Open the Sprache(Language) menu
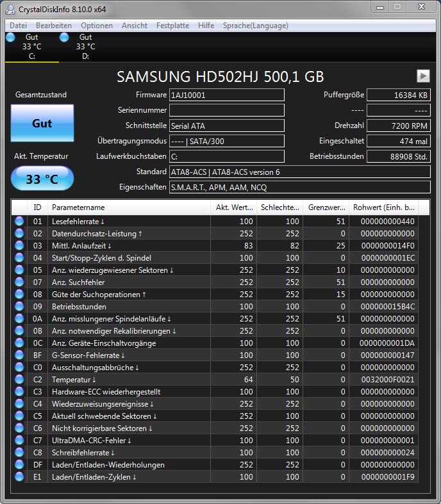Image resolution: width=441 pixels, height=504 pixels. coord(255,26)
